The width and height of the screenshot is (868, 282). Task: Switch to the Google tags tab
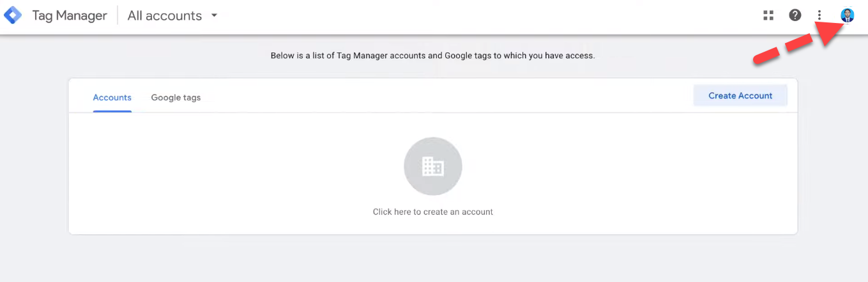click(176, 98)
